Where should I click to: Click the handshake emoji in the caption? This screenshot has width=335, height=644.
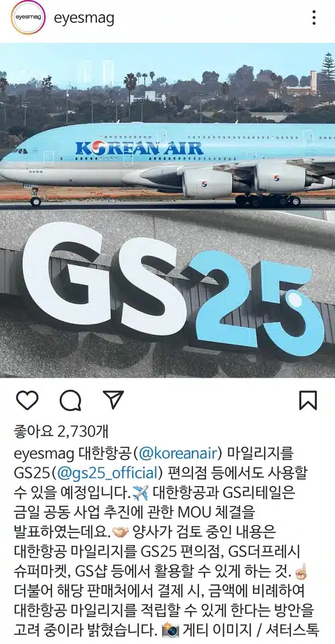tap(121, 532)
